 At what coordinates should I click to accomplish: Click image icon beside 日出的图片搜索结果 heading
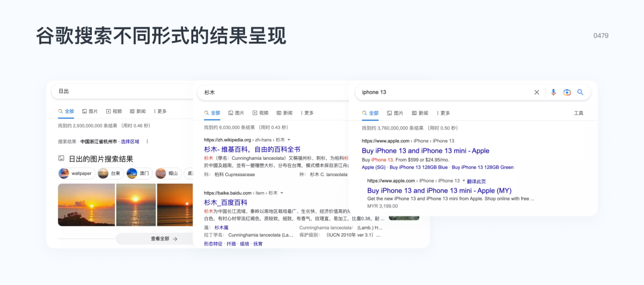click(61, 158)
